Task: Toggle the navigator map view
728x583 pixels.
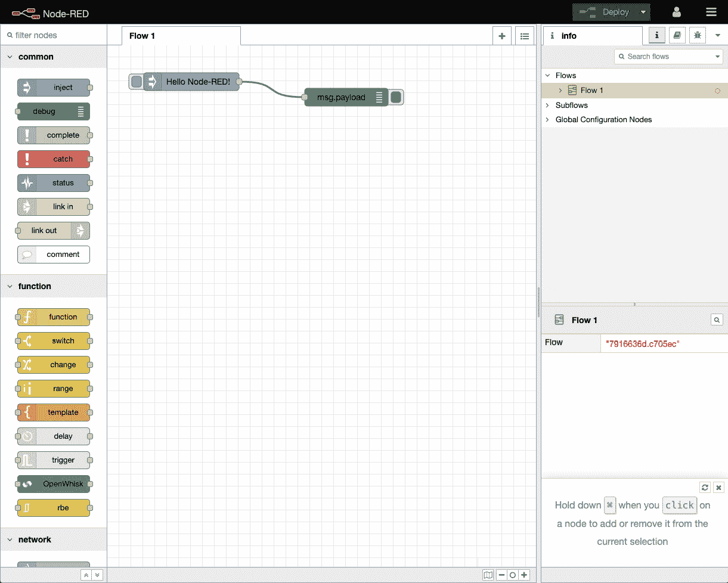Action: click(x=488, y=575)
